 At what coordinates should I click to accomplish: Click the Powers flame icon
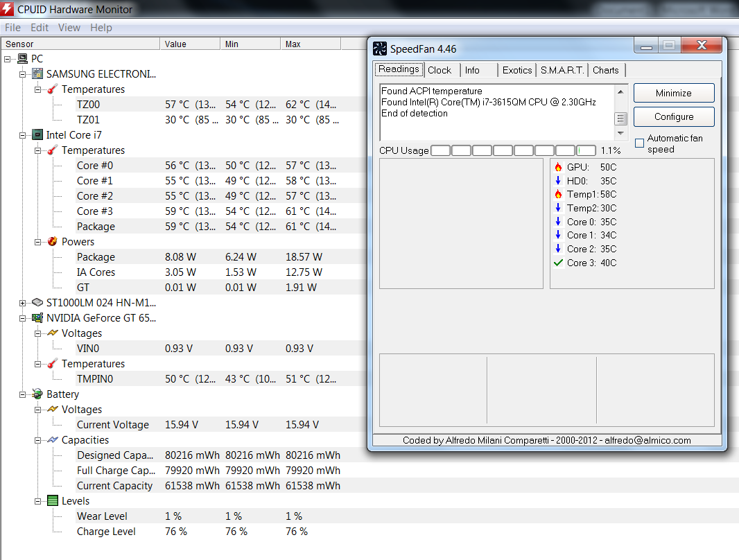click(x=52, y=241)
